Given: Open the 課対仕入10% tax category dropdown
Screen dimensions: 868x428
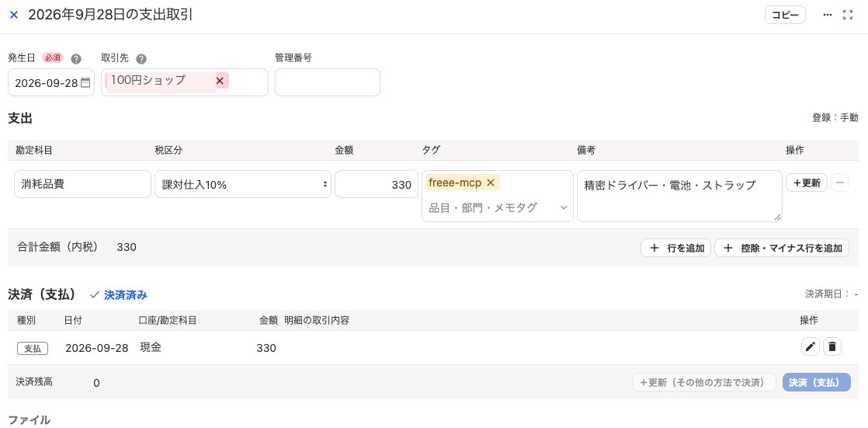Looking at the screenshot, I should tap(242, 184).
